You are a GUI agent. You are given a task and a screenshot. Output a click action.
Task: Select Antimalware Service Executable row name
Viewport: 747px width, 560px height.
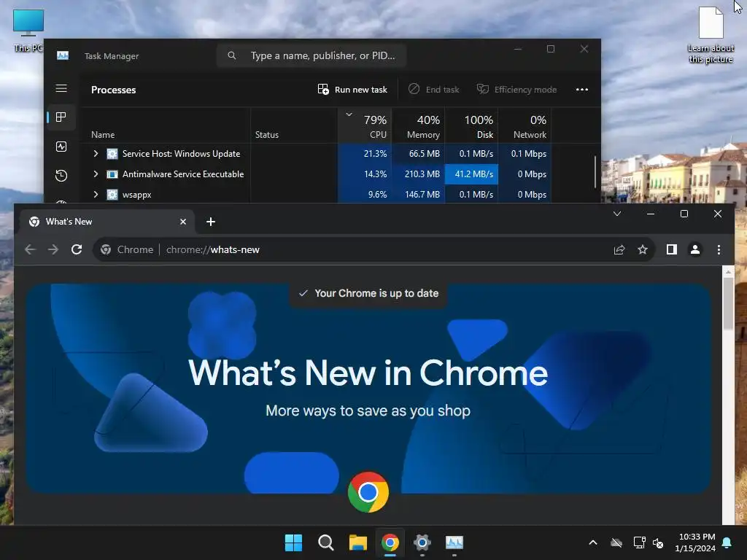click(183, 174)
